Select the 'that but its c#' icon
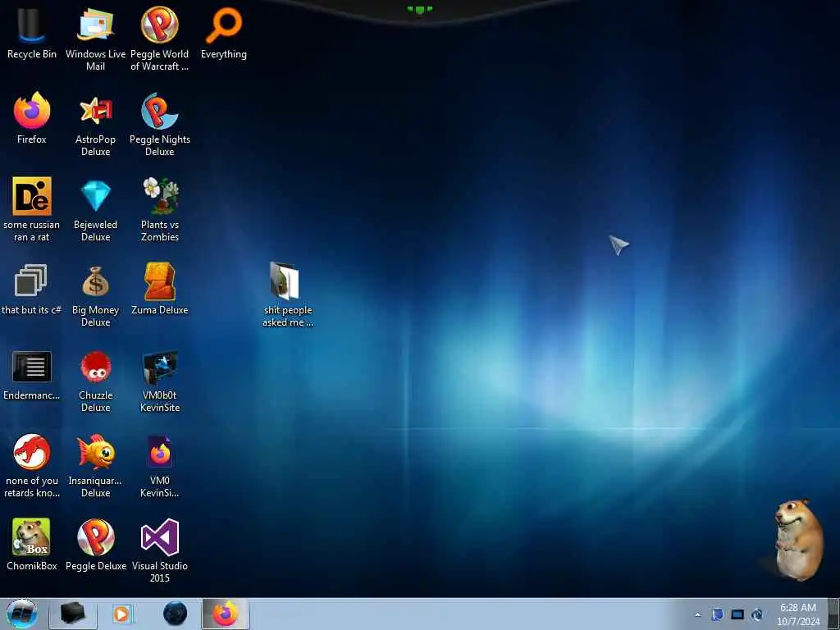 (x=32, y=290)
